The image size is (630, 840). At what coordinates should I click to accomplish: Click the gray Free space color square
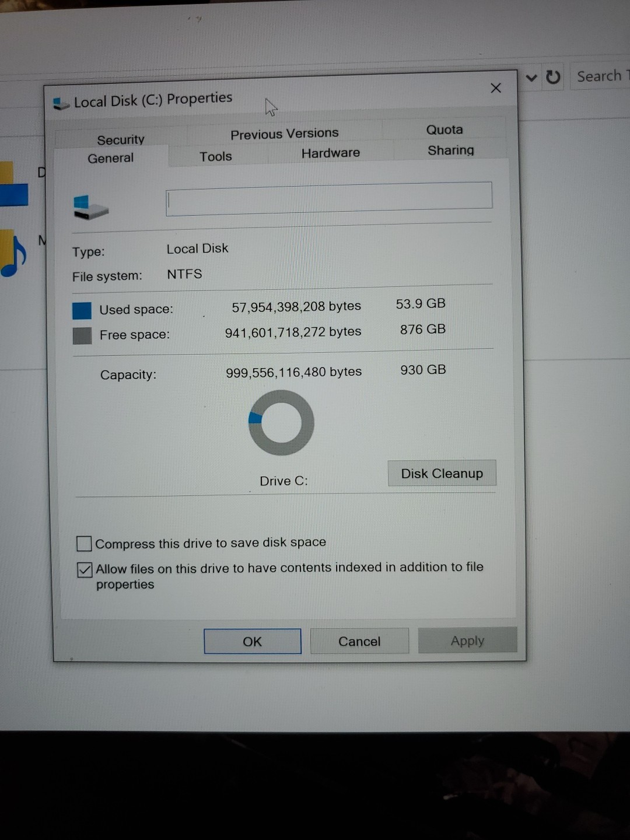82,336
